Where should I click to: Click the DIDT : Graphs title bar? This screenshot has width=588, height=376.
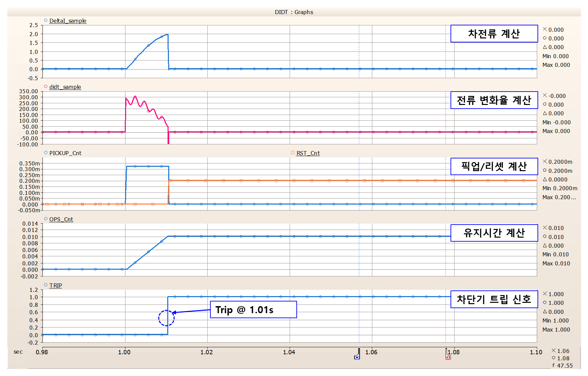[294, 12]
